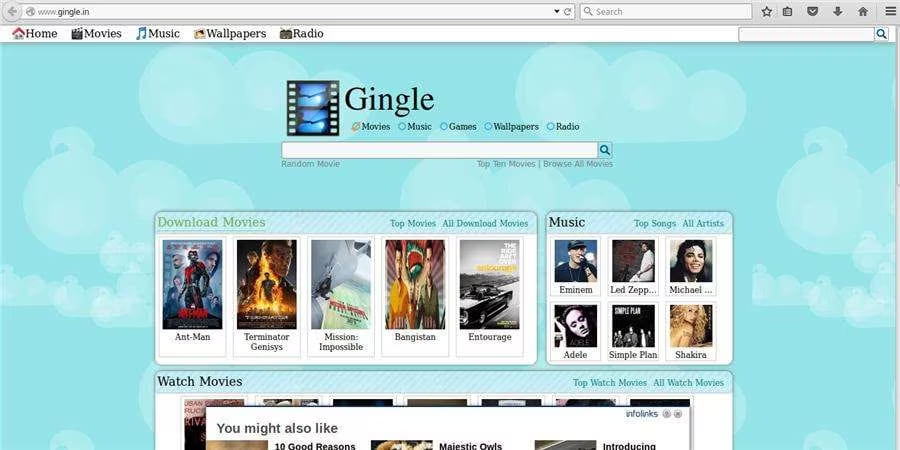Screen dimensions: 900x450
Task: Open the Random Movie link
Action: (x=310, y=164)
